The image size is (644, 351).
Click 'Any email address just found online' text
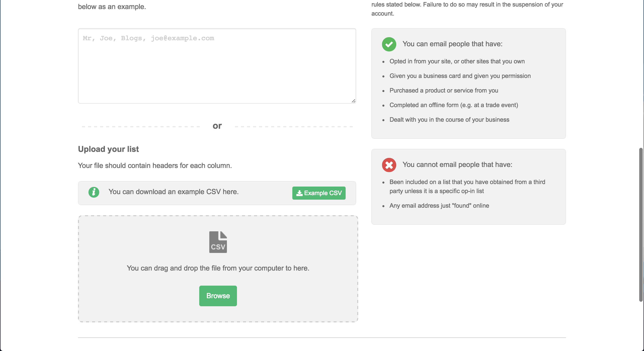tap(439, 206)
